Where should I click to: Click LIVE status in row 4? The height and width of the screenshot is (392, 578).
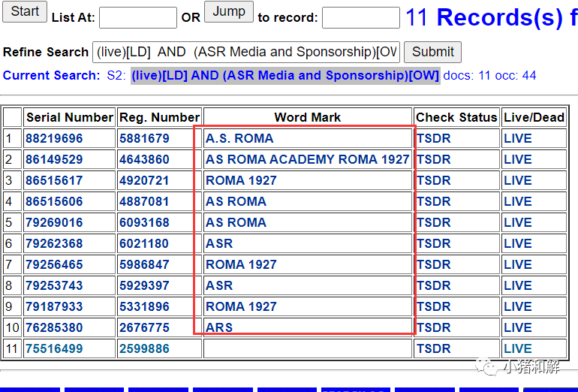518,201
